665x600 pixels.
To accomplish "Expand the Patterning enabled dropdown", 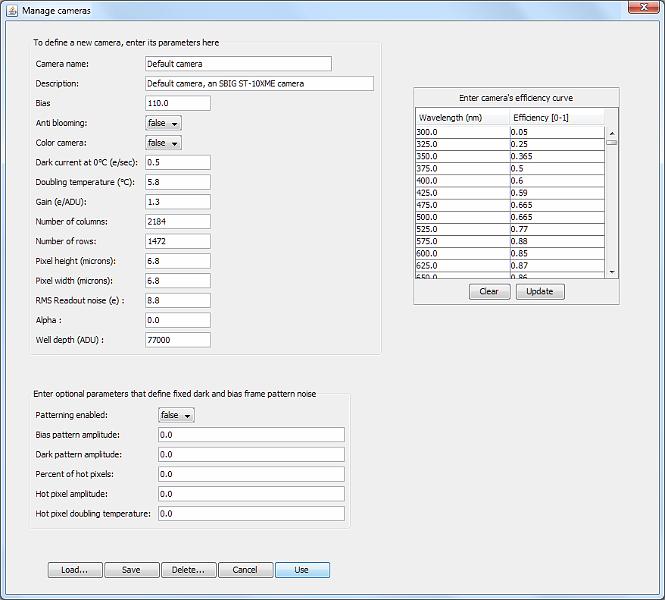I will [176, 415].
